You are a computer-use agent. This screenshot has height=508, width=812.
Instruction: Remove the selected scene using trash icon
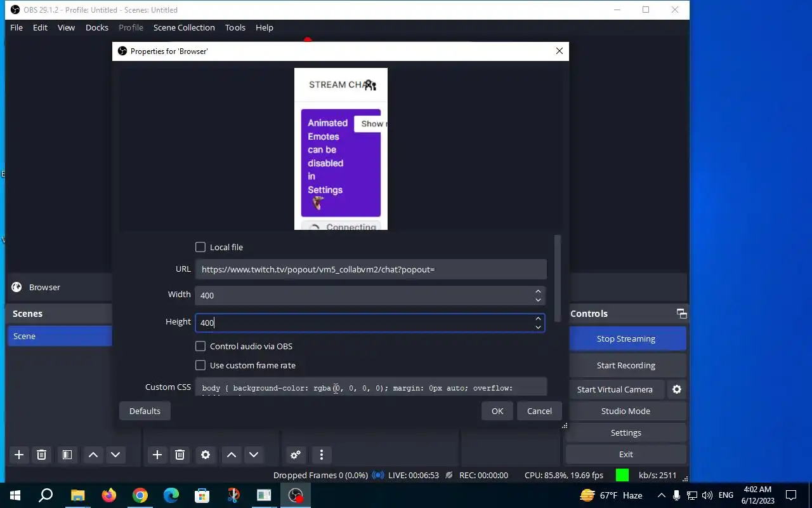[41, 455]
